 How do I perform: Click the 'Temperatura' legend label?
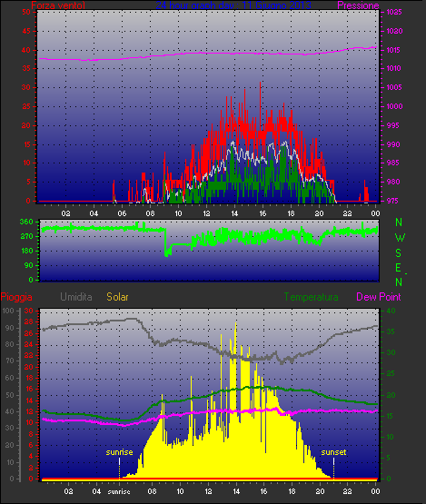pyautogui.click(x=311, y=297)
